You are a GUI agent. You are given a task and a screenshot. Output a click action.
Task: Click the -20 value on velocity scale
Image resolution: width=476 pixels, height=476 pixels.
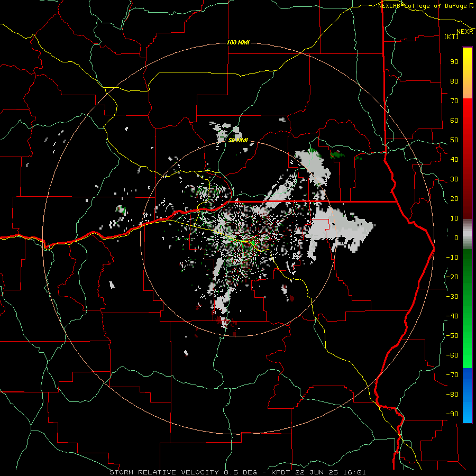[452, 277]
